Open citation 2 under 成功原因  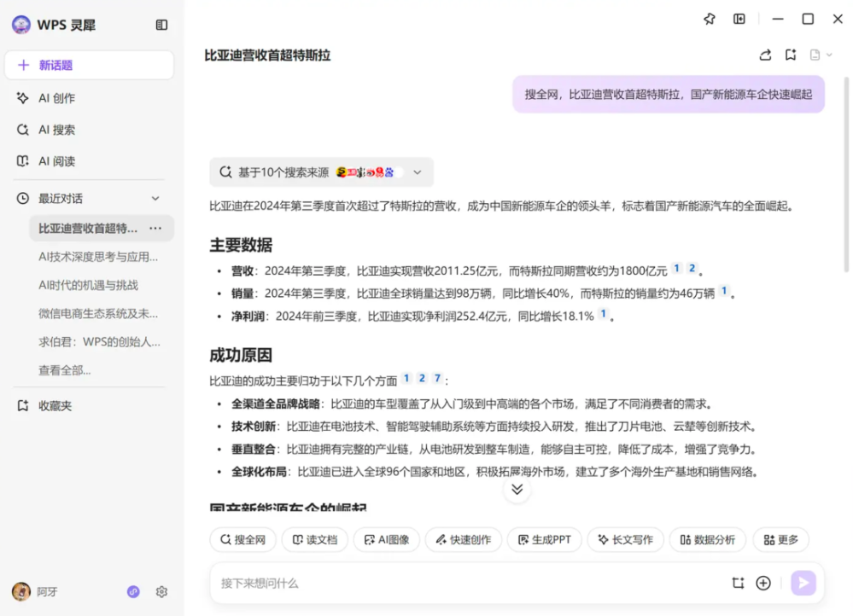point(422,378)
